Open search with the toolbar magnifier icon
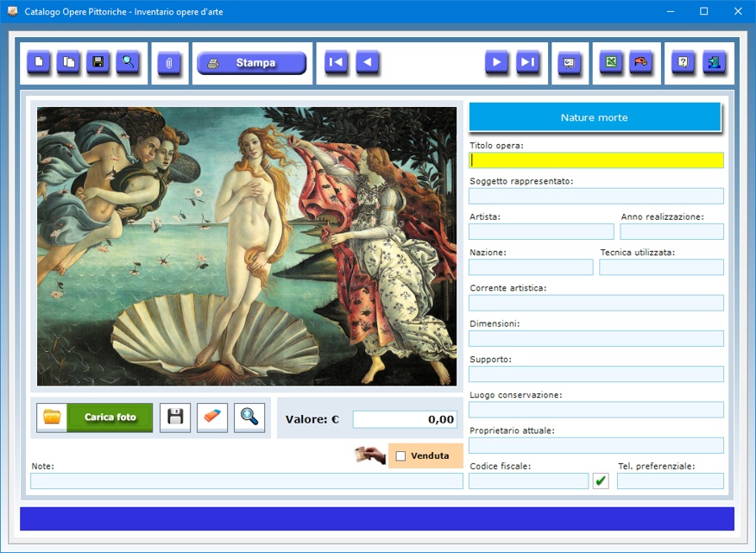 (128, 62)
